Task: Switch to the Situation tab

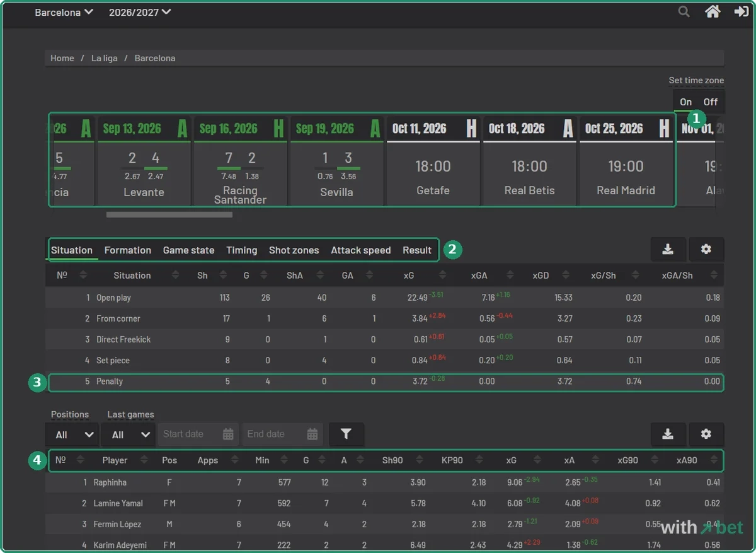Action: click(x=72, y=250)
